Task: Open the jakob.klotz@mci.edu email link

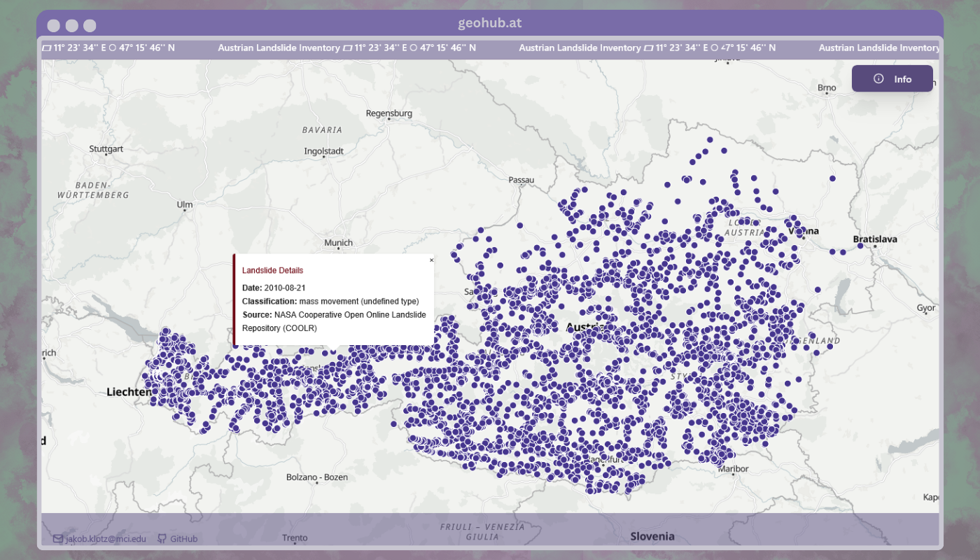Action: point(106,538)
